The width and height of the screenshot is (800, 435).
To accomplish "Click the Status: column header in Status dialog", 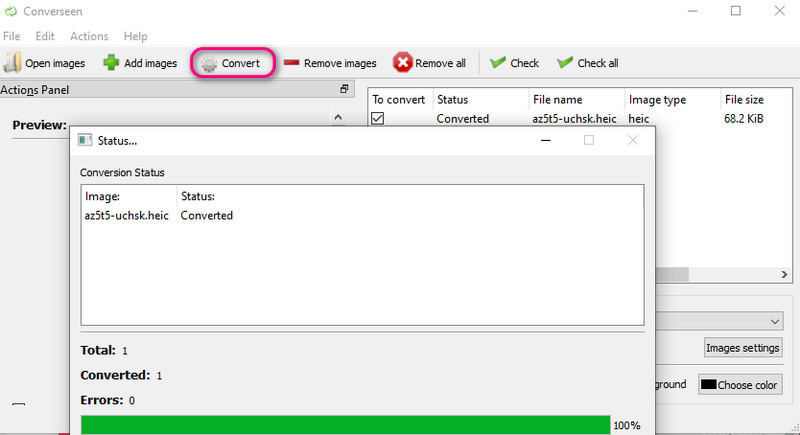I will (x=198, y=196).
